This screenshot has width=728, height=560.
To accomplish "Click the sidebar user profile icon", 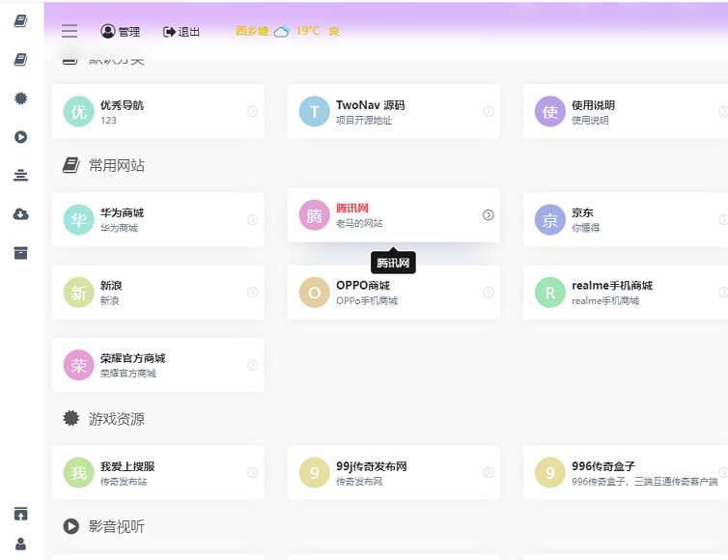I will pos(21,544).
